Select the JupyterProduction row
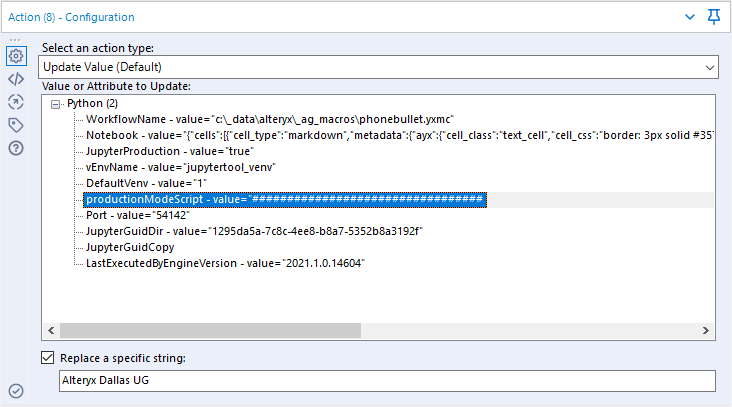 pos(170,151)
